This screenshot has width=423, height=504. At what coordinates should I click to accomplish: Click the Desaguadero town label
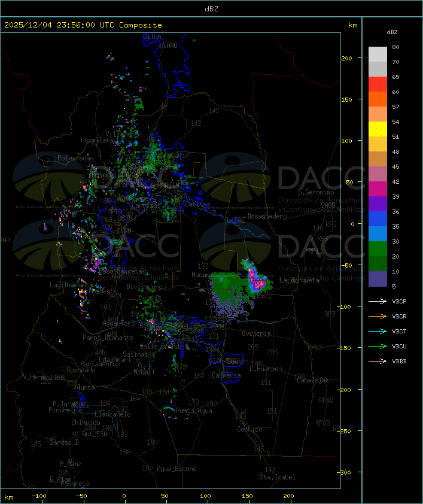point(267,216)
